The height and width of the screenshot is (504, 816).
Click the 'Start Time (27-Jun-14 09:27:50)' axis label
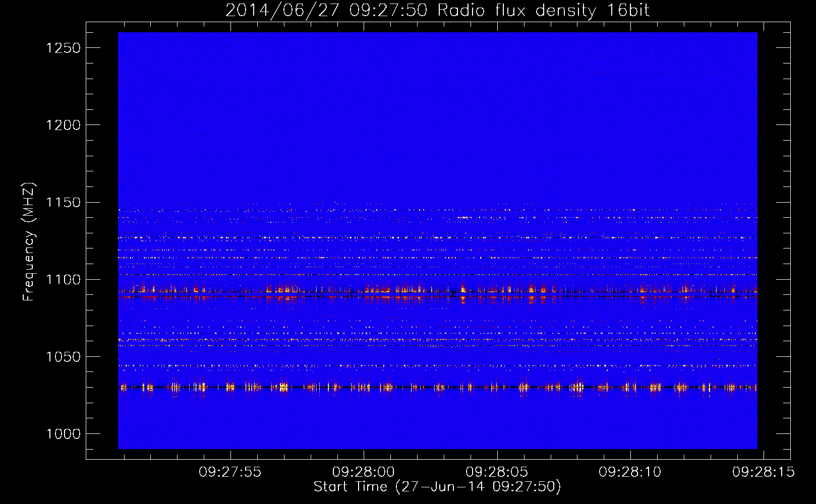coord(437,487)
